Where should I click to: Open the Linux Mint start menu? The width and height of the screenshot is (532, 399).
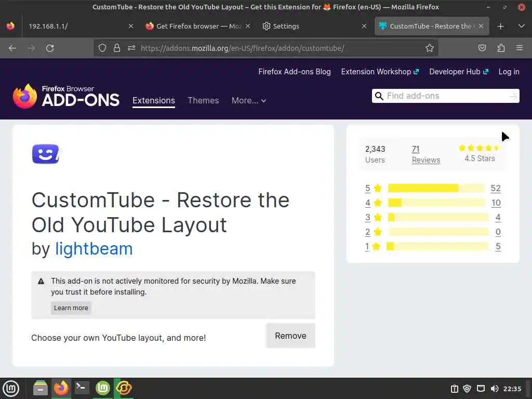[x=11, y=389]
